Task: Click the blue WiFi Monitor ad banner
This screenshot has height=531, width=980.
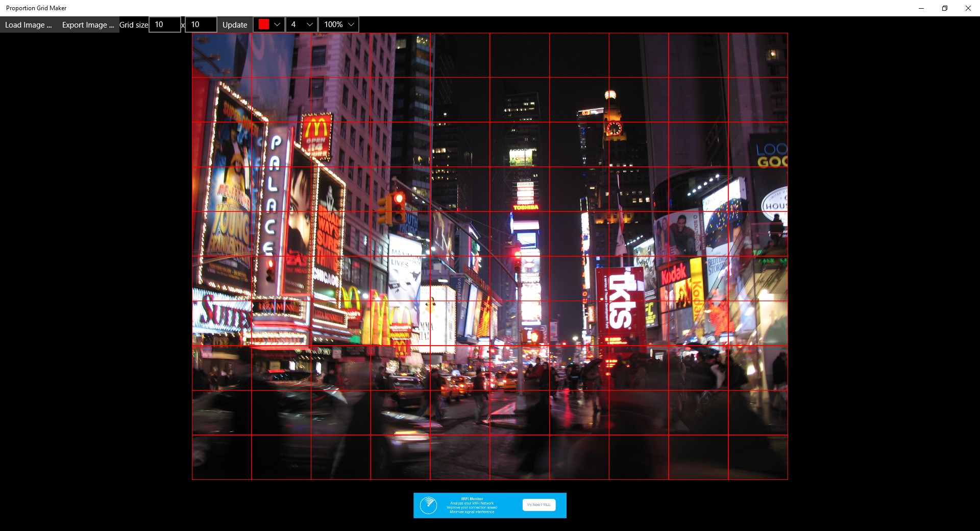Action: click(489, 505)
